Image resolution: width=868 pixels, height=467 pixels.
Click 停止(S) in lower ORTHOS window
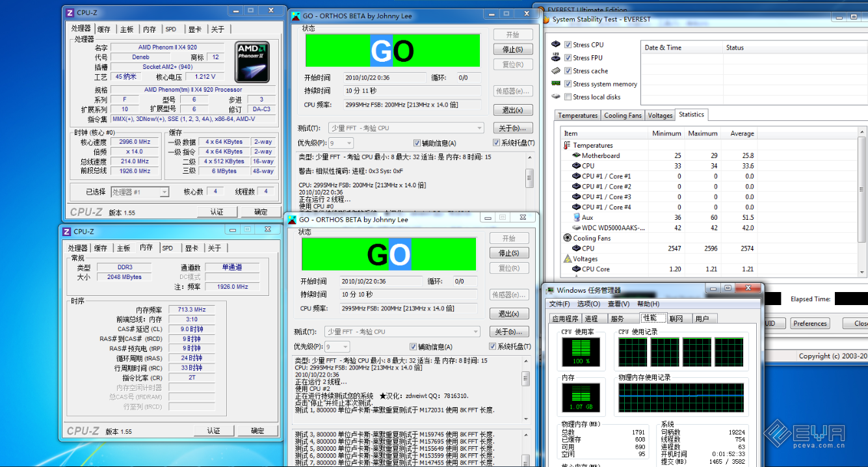click(x=508, y=253)
